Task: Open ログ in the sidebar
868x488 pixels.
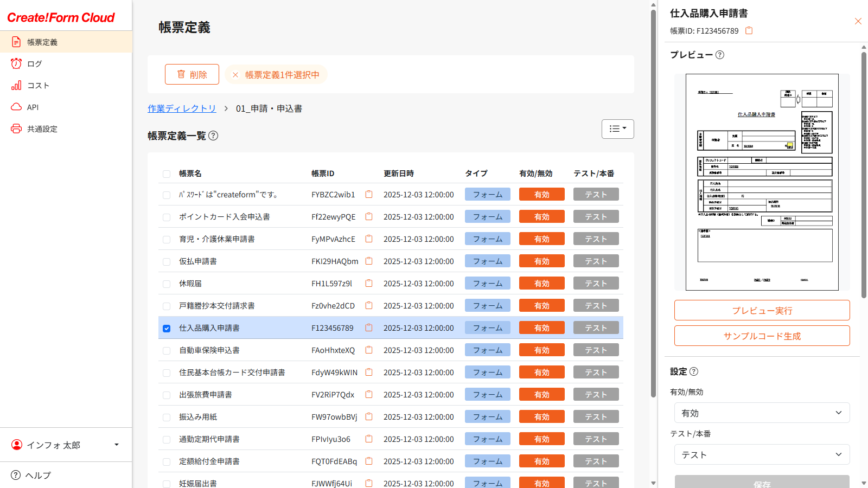Action: click(x=35, y=64)
